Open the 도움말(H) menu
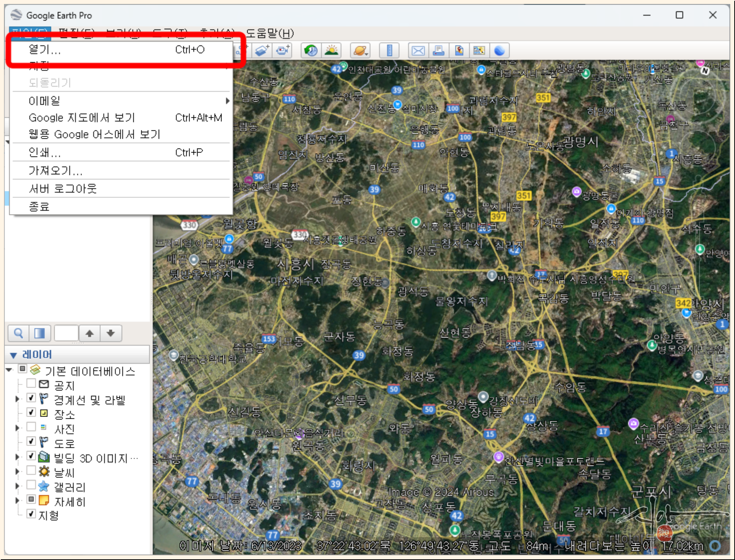The image size is (735, 560). click(270, 33)
